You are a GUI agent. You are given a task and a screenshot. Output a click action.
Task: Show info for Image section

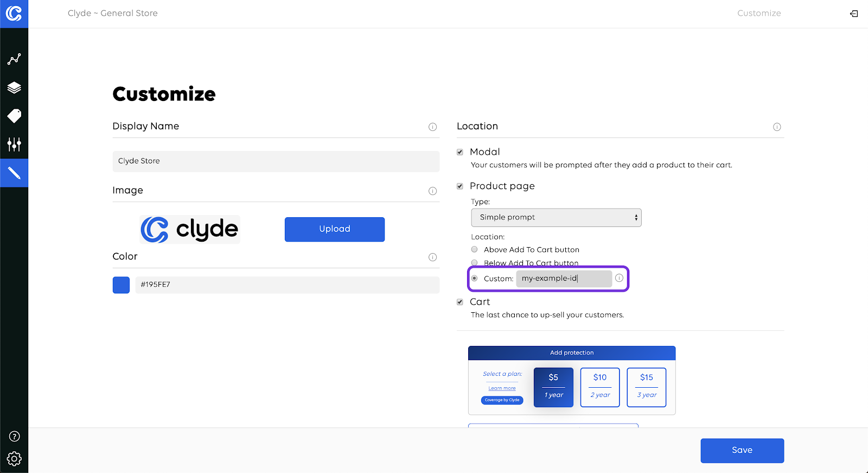pyautogui.click(x=432, y=191)
